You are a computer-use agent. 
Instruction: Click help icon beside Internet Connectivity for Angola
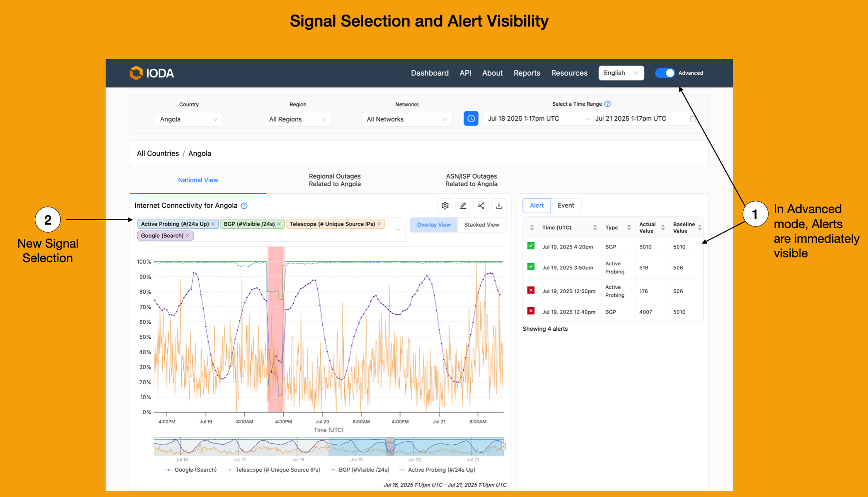[244, 206]
